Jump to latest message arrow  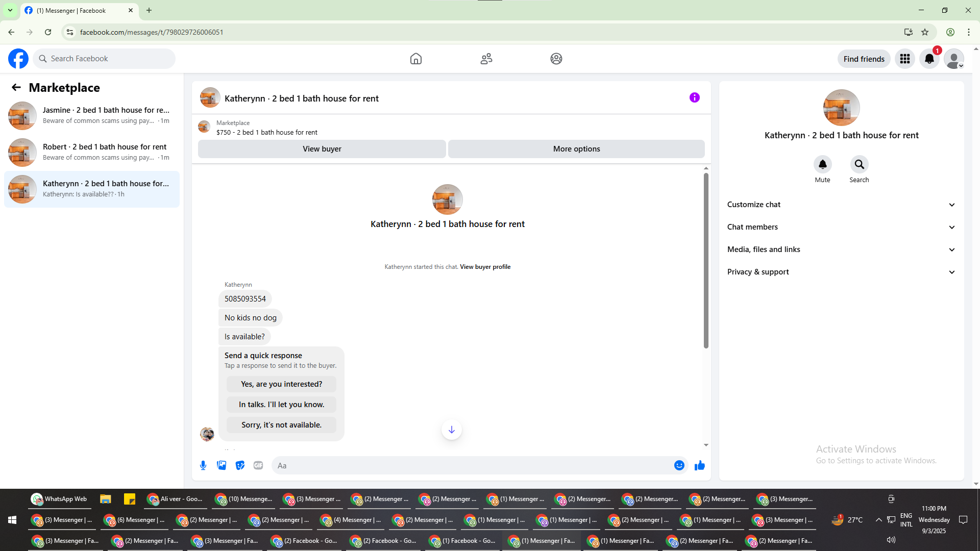pos(452,430)
